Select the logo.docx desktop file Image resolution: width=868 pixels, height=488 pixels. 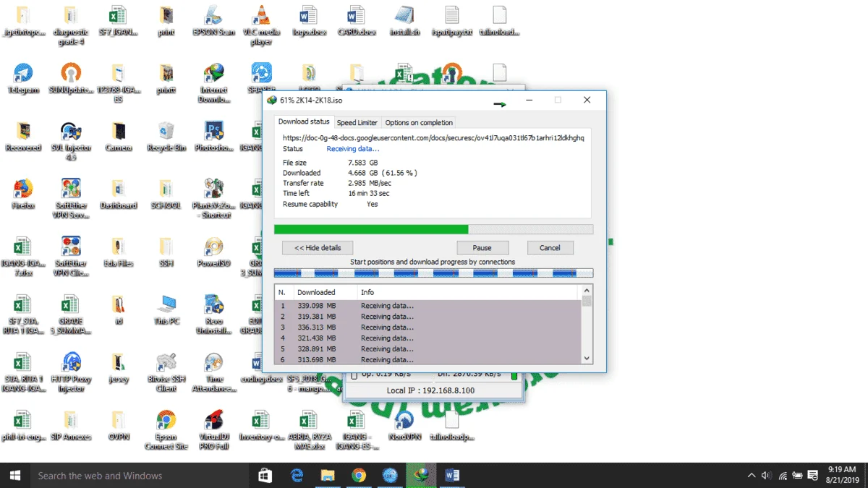[x=308, y=22]
